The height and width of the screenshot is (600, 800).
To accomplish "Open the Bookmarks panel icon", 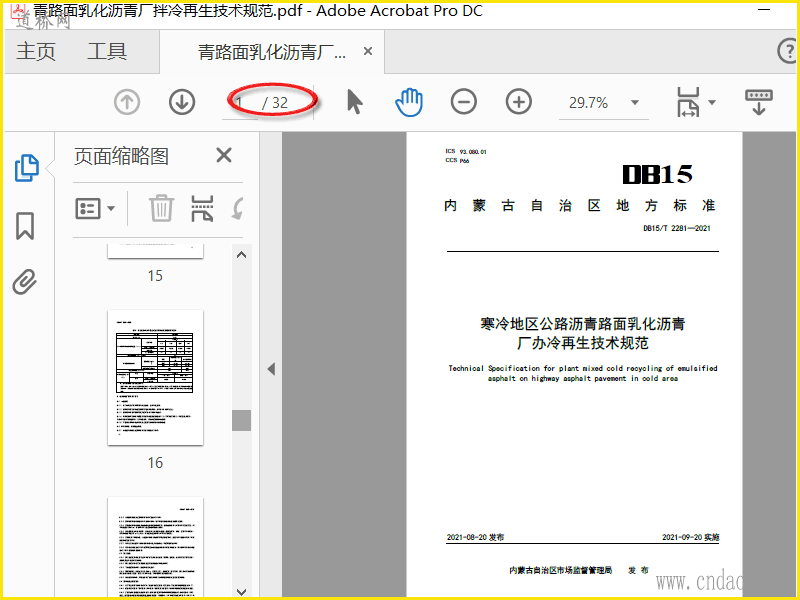I will click(25, 226).
